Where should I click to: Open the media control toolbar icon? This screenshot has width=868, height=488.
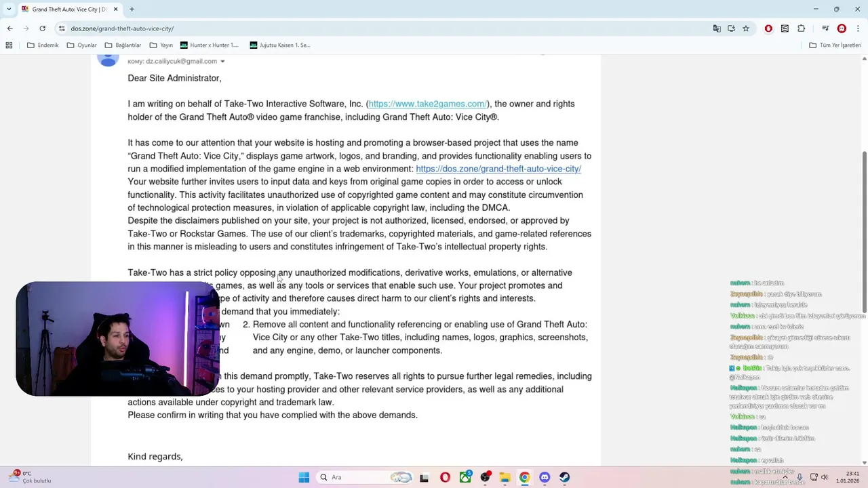pyautogui.click(x=825, y=28)
